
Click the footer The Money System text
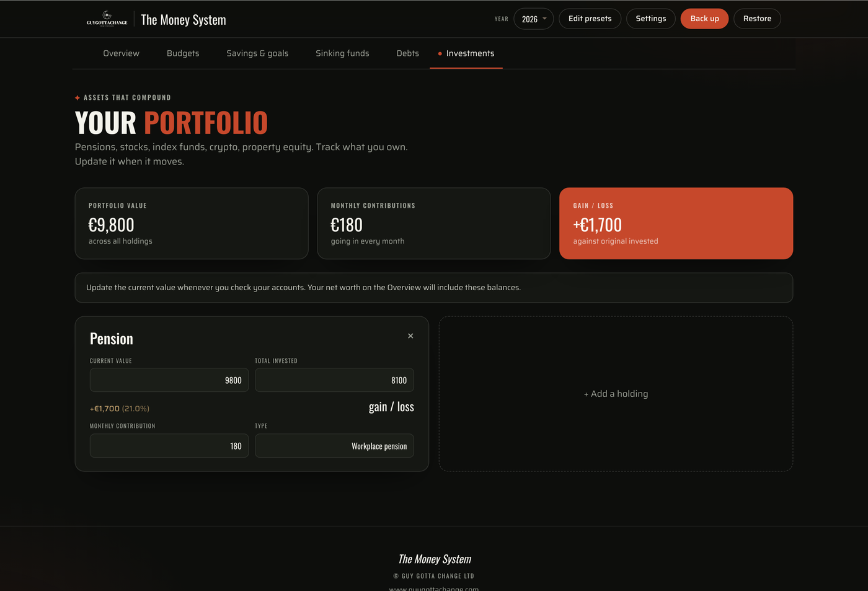pyautogui.click(x=435, y=559)
